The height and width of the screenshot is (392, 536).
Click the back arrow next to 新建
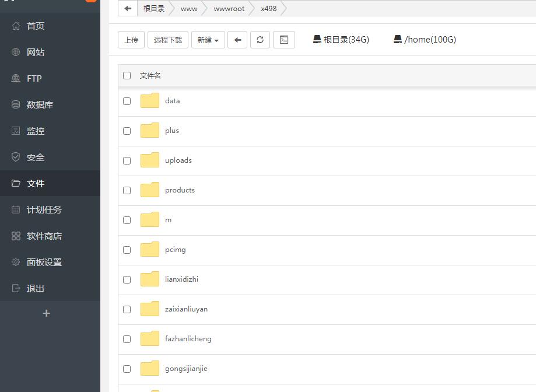[x=237, y=40]
